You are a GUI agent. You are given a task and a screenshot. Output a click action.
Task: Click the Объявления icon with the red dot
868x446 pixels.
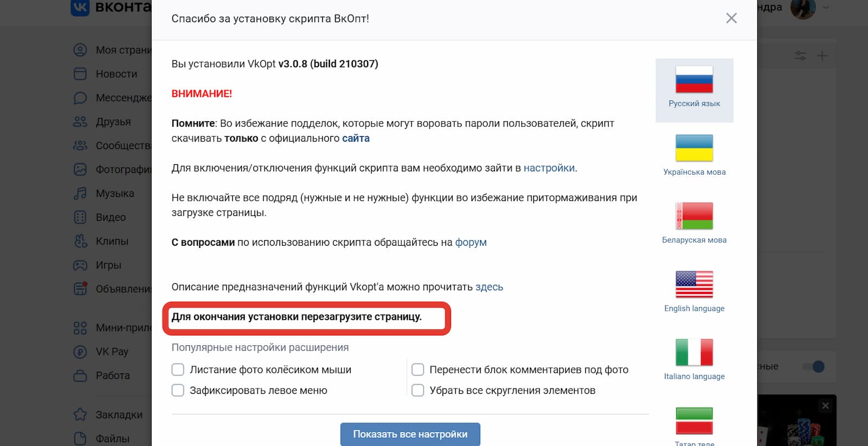pos(80,289)
